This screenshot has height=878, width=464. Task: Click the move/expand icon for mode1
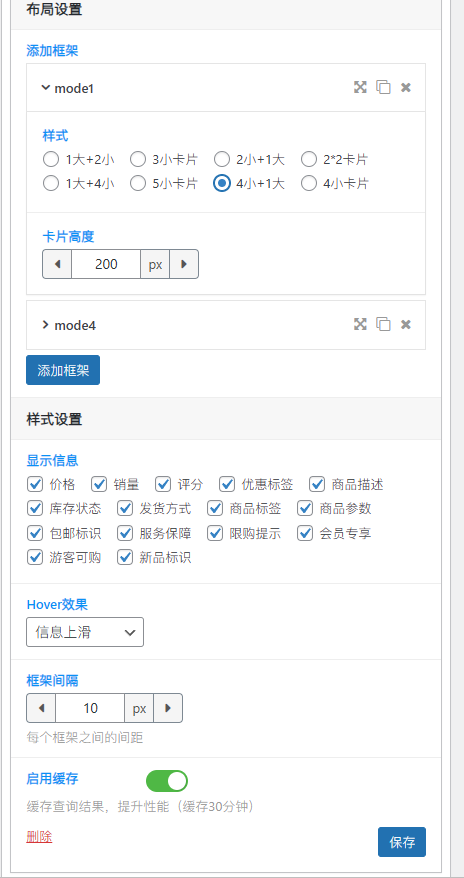[360, 87]
